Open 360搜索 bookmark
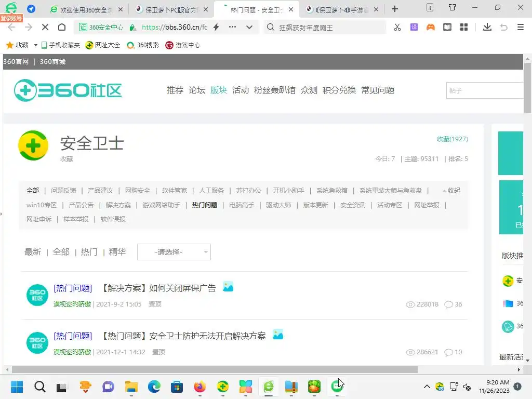The image size is (532, 399). click(x=142, y=45)
